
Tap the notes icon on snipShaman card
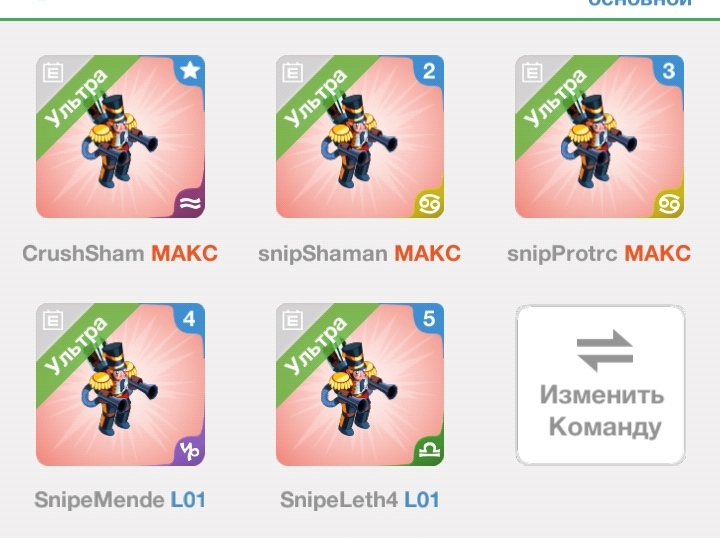point(292,73)
